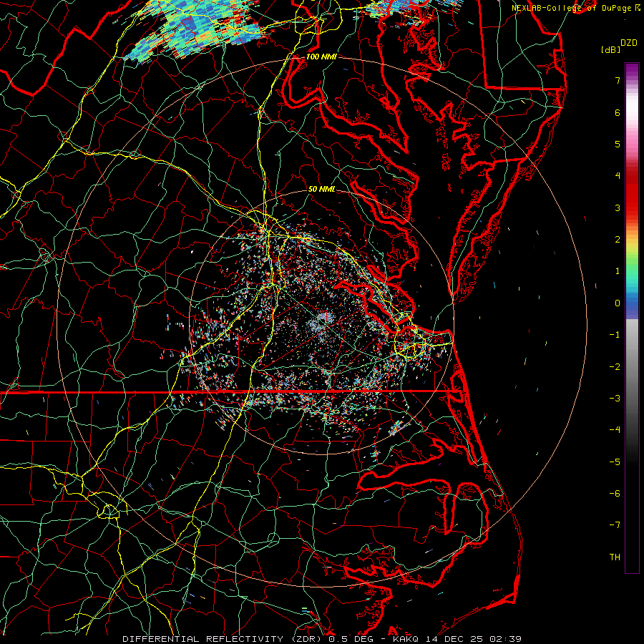Click the 4 value on the color scale

tap(618, 176)
